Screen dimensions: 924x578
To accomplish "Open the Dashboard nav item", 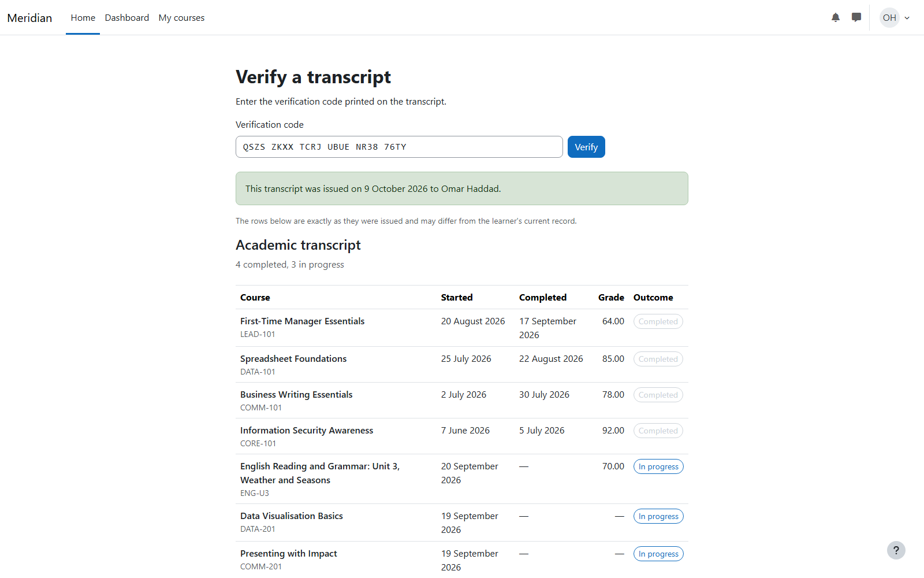I will click(x=127, y=18).
